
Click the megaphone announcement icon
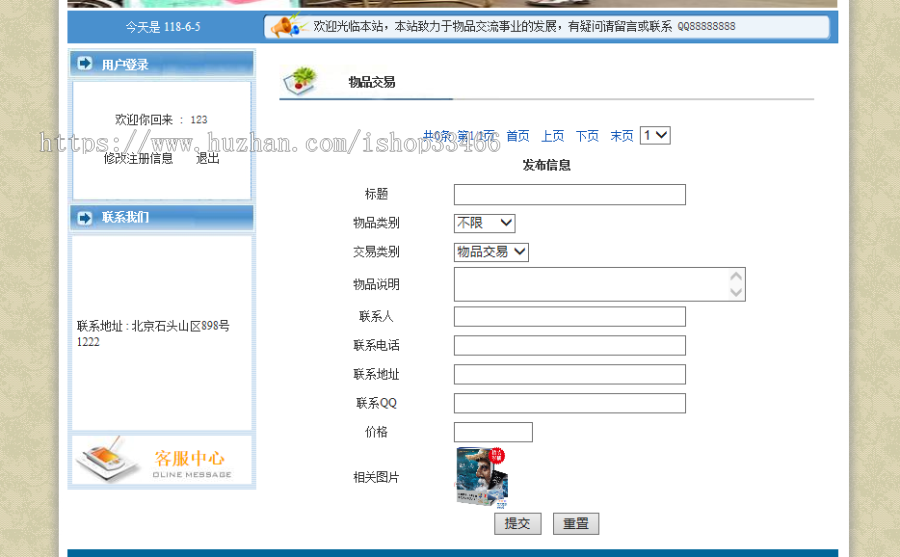click(288, 26)
